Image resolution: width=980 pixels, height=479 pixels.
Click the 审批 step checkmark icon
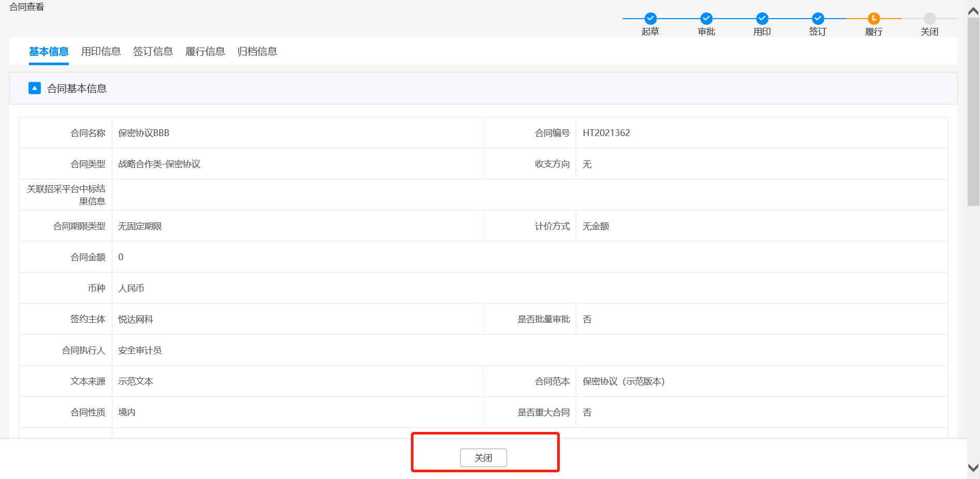point(706,19)
